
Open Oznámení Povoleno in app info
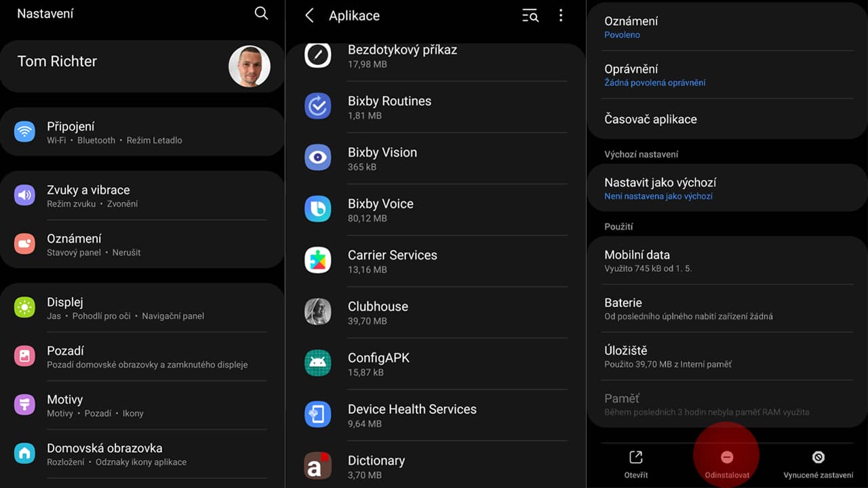click(727, 27)
